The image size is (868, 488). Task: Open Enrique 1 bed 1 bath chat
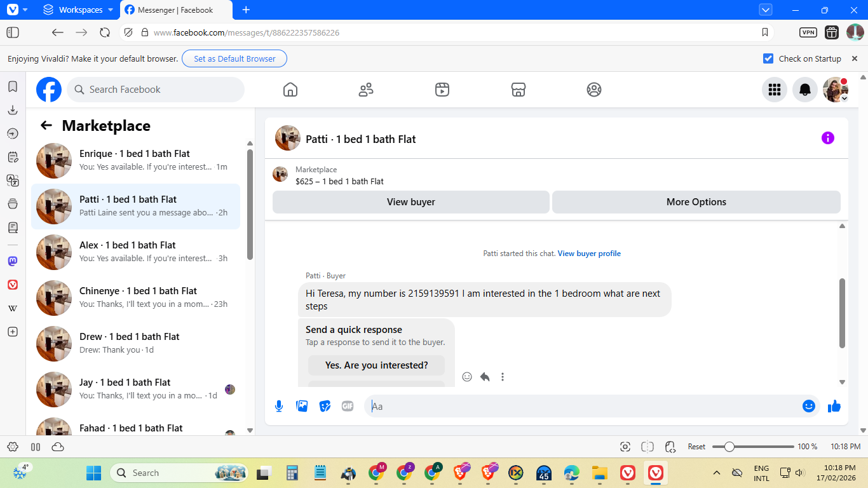coord(135,161)
